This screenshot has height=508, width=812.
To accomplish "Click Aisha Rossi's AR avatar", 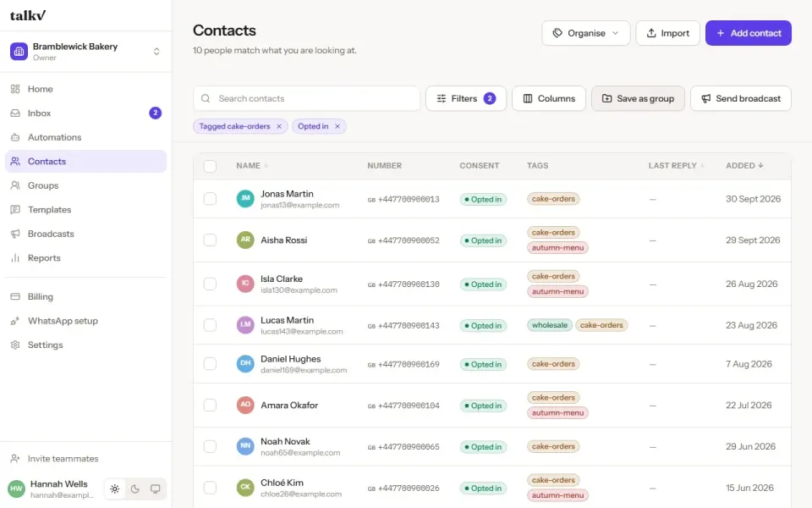I will tap(245, 240).
